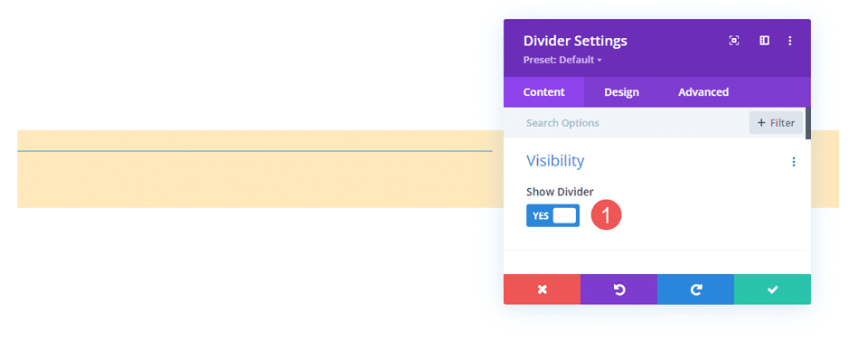
Task: Click the settings panel scrollbar
Action: (808, 123)
